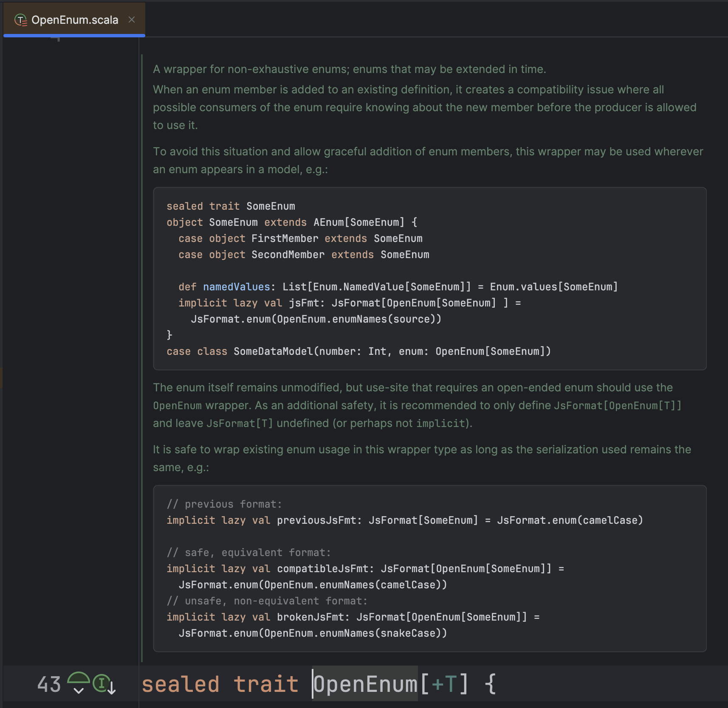Select the OpenEnum.scala editor tab
The height and width of the screenshot is (708, 728).
click(74, 20)
